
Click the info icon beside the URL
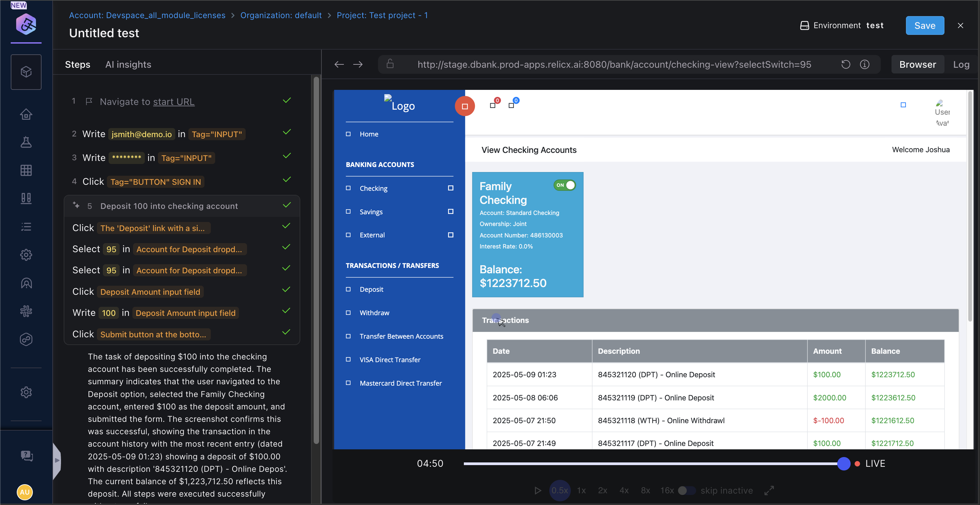pyautogui.click(x=864, y=64)
